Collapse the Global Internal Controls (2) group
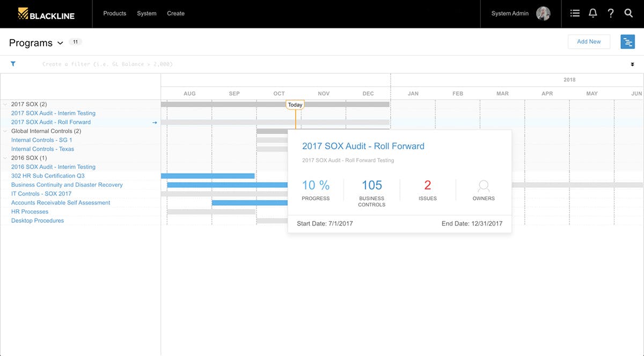Screen dimensions: 644x356 pyautogui.click(x=5, y=131)
